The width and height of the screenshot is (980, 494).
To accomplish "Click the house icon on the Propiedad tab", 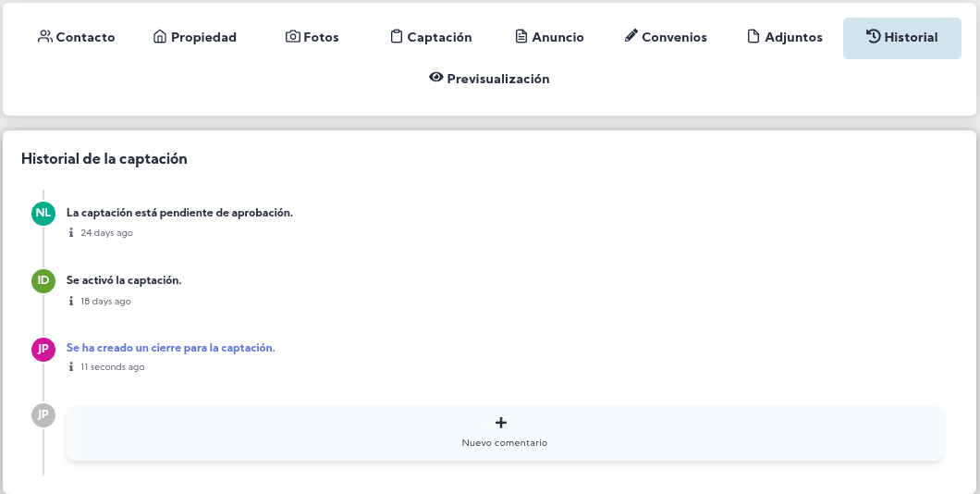I will 160,37.
